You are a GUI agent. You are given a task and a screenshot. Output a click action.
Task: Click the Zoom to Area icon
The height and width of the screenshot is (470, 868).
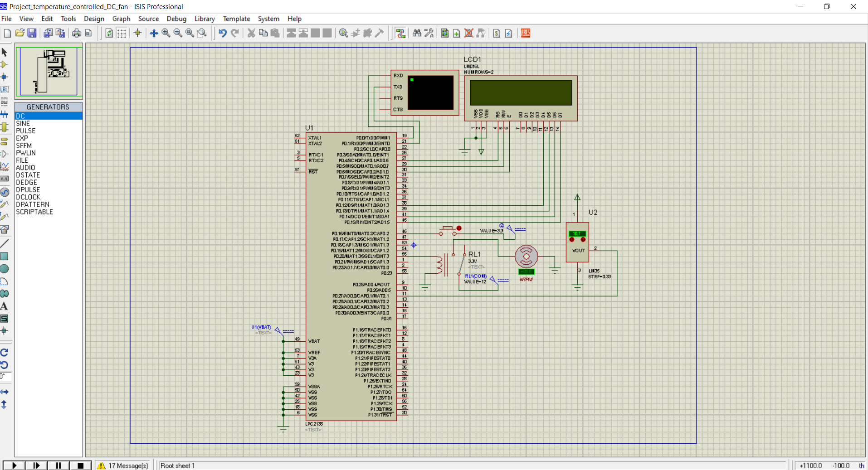coord(202,33)
